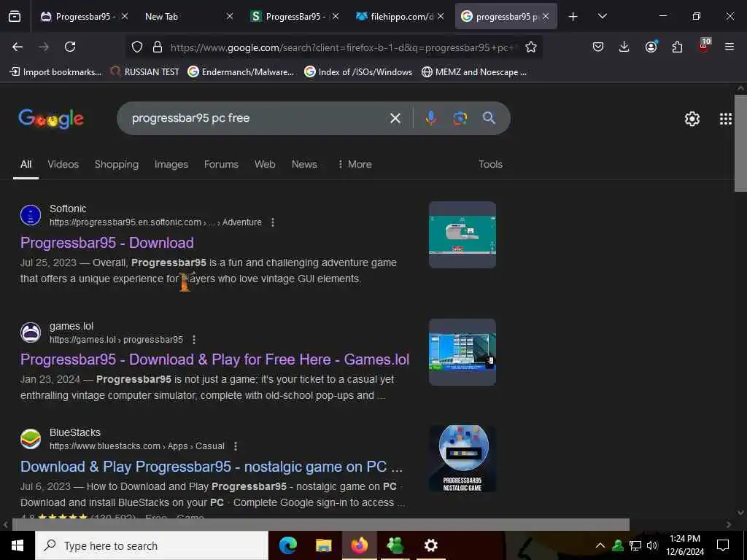
Task: Open extensions puzzle icon
Action: [x=677, y=47]
